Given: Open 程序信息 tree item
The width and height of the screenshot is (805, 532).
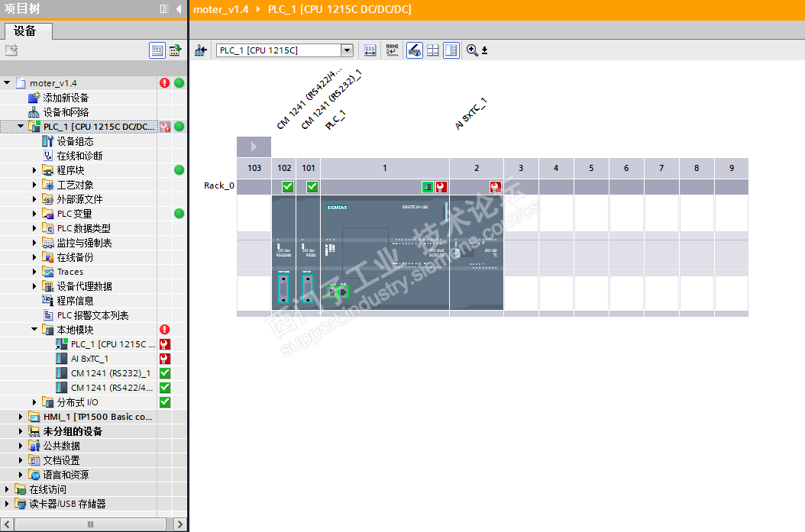Looking at the screenshot, I should click(75, 301).
